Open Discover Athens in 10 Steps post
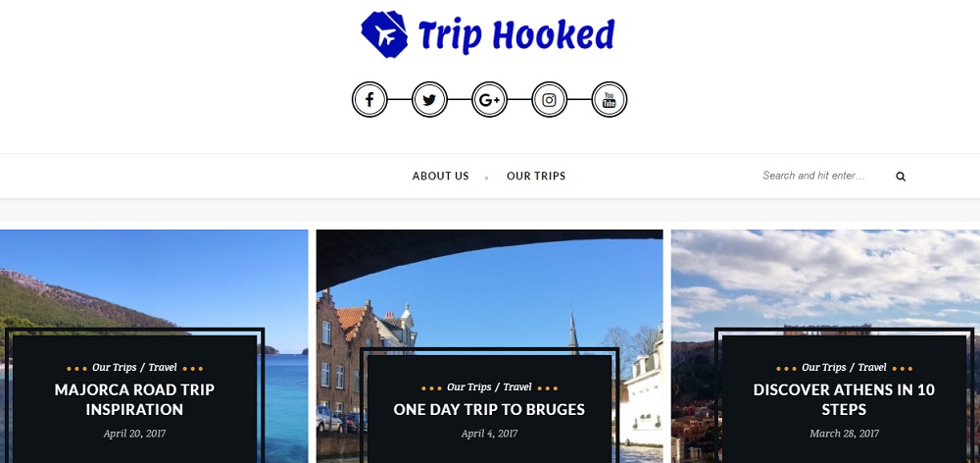 click(844, 399)
